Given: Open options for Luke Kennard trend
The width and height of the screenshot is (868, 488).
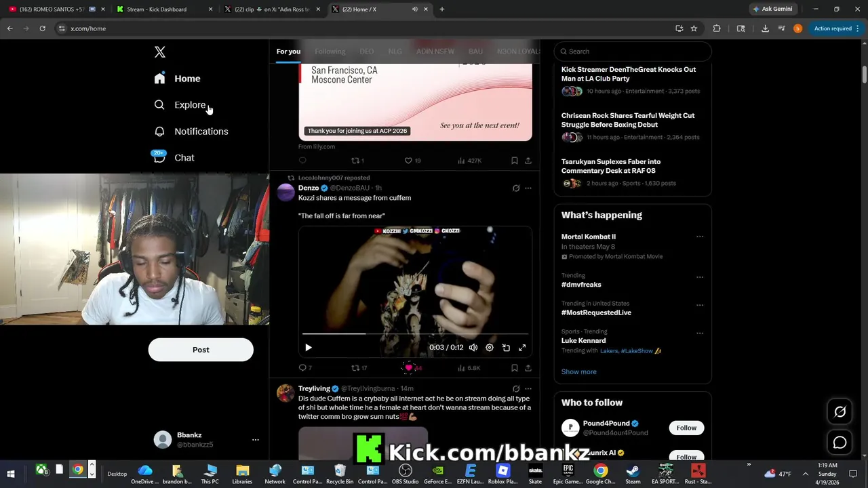Looking at the screenshot, I should pos(700,333).
